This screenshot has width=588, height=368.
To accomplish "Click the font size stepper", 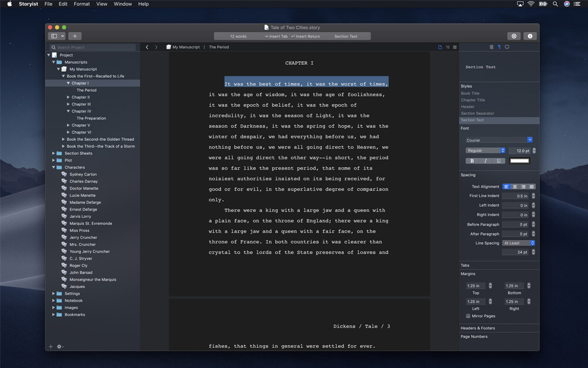I will (534, 151).
